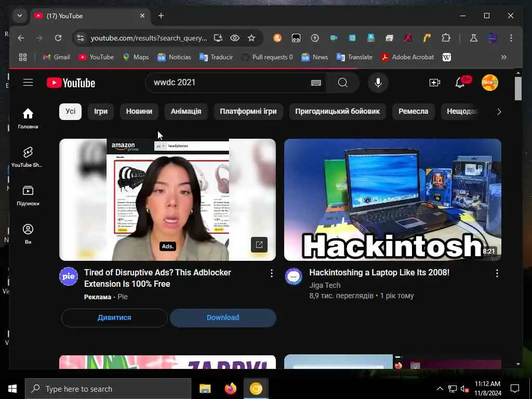Open File Explorer from the taskbar
532x399 pixels.
[x=205, y=389]
